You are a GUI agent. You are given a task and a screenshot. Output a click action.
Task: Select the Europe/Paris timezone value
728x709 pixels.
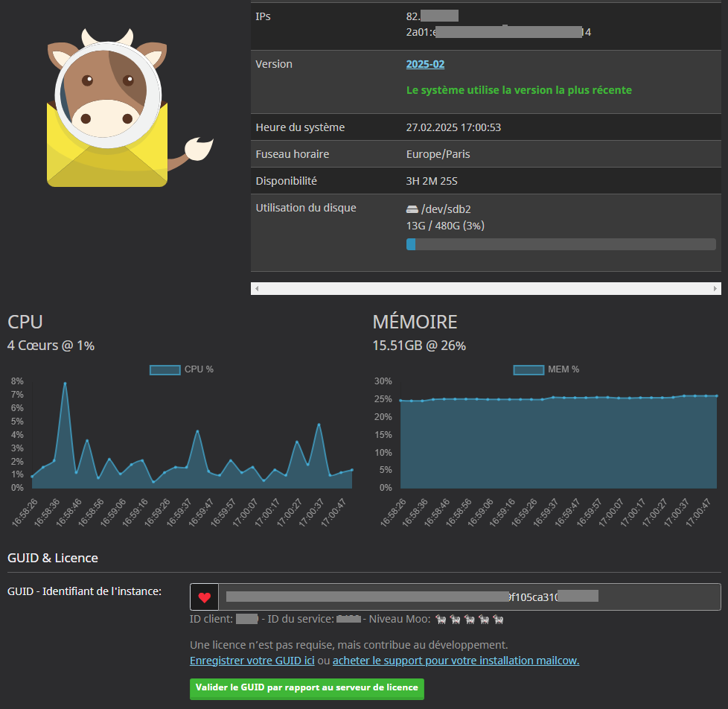point(438,154)
